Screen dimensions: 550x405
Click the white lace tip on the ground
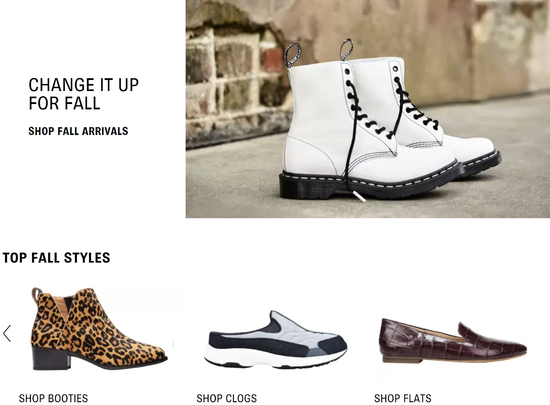pyautogui.click(x=359, y=196)
